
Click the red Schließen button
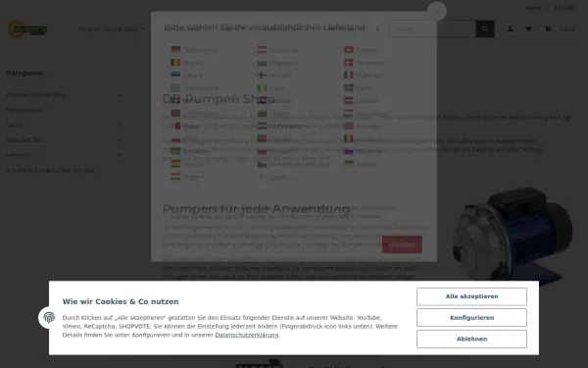click(x=402, y=244)
